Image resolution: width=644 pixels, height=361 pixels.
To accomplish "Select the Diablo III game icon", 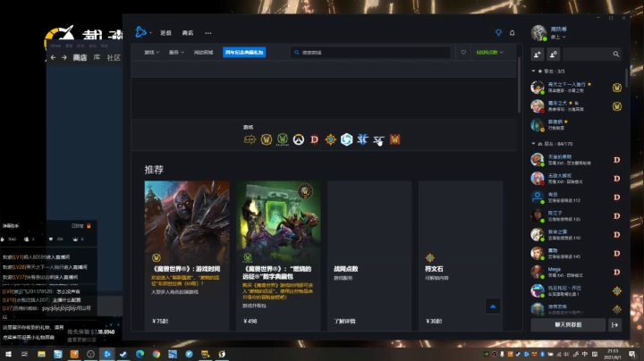I will [x=314, y=140].
